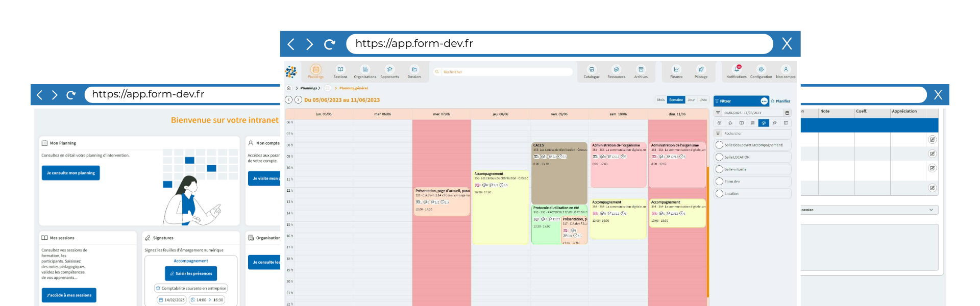
Task: Open the Apprenants section icon
Action: [389, 70]
